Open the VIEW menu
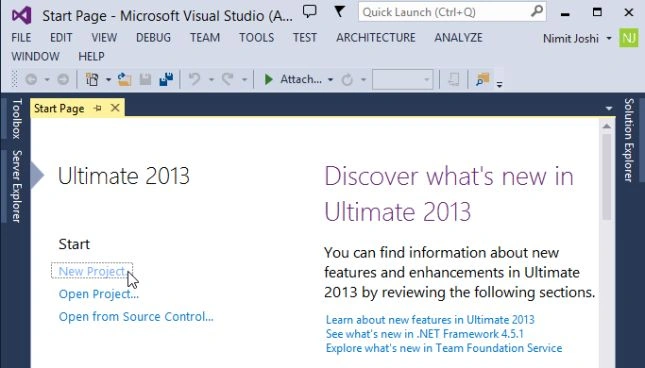645x368 pixels. pos(104,38)
